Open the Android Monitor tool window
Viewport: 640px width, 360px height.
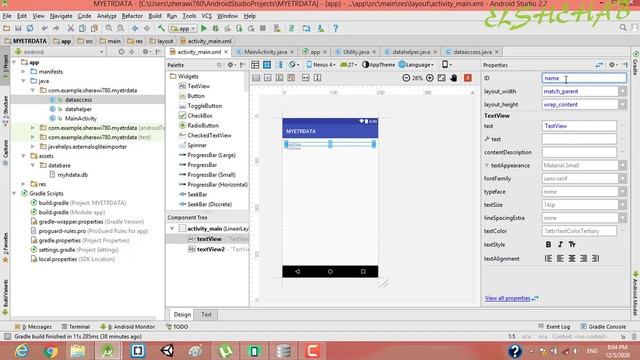click(128, 327)
